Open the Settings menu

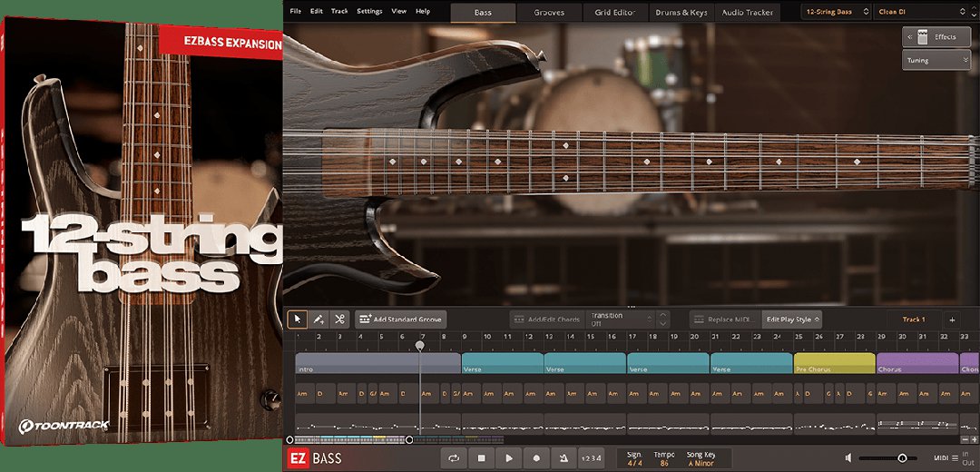(x=369, y=11)
